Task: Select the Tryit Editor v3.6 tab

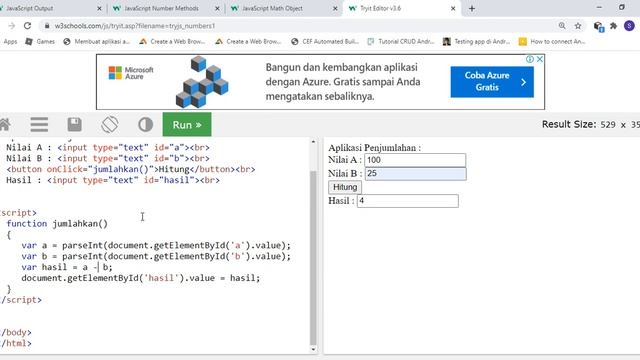Action: 402,8
